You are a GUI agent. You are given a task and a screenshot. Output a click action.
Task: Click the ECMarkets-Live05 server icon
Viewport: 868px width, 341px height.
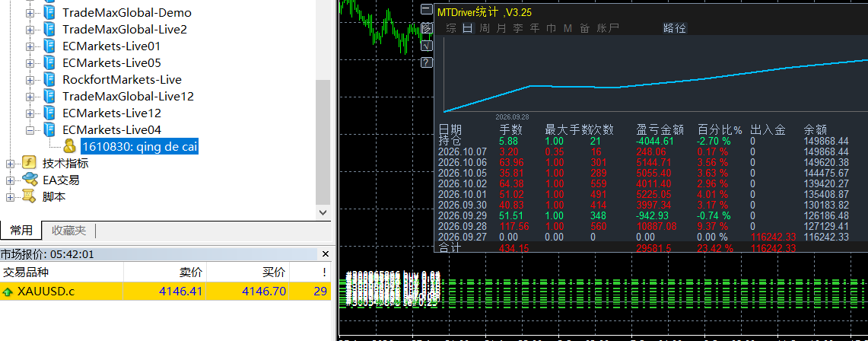pos(49,62)
